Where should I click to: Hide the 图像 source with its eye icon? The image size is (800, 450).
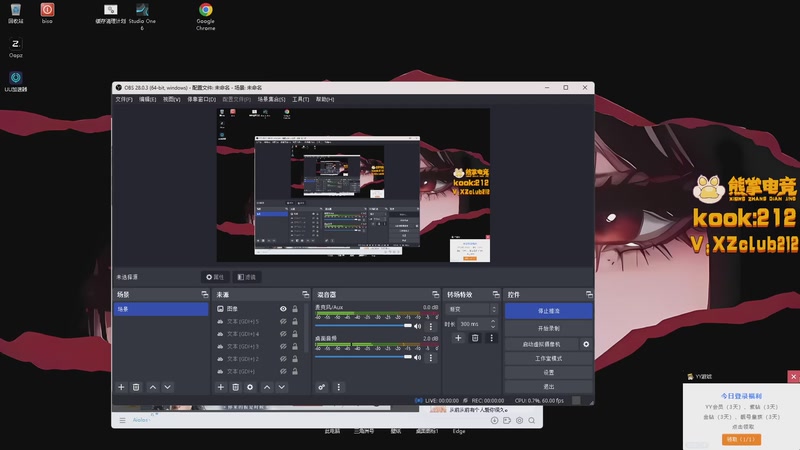[x=283, y=309]
